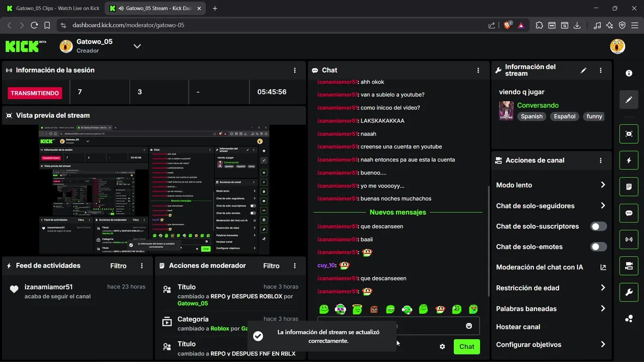Click Filtro in Acciones de moderador

pyautogui.click(x=272, y=266)
